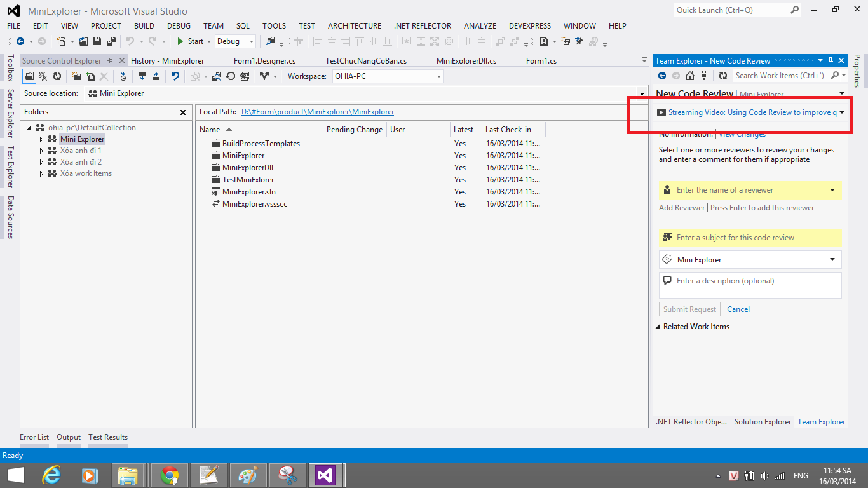The height and width of the screenshot is (488, 868).
Task: Click the Connect plug icon in Team Explorer
Action: pos(704,76)
